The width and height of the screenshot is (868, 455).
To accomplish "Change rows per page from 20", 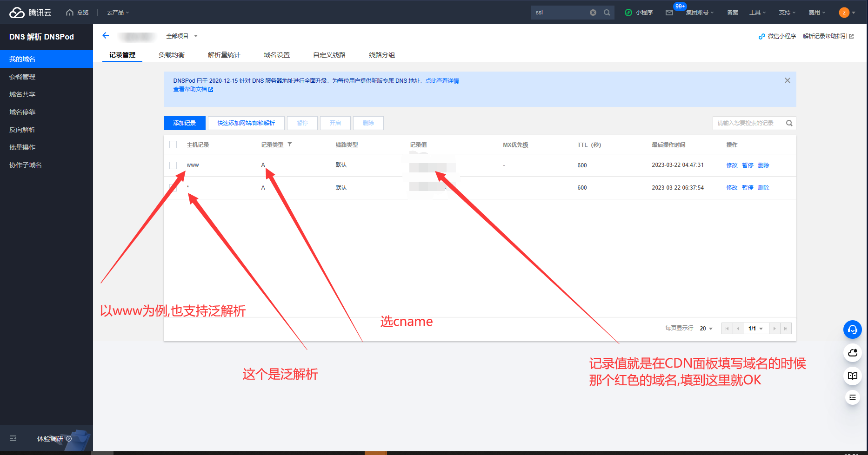I will point(706,329).
